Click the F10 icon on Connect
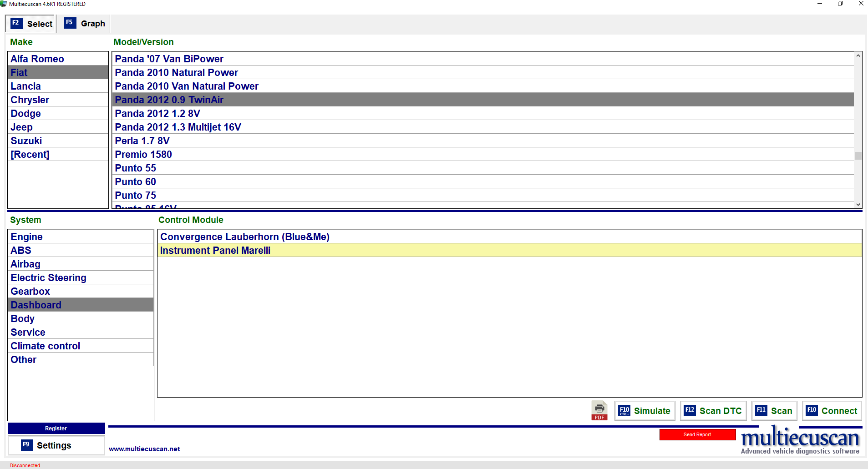Image resolution: width=868 pixels, height=469 pixels. [812, 411]
